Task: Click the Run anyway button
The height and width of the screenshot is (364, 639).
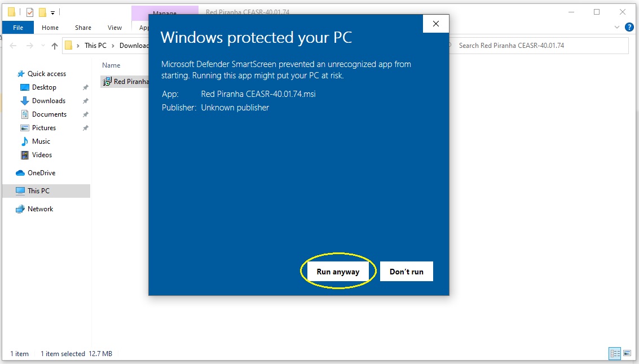Action: (338, 272)
